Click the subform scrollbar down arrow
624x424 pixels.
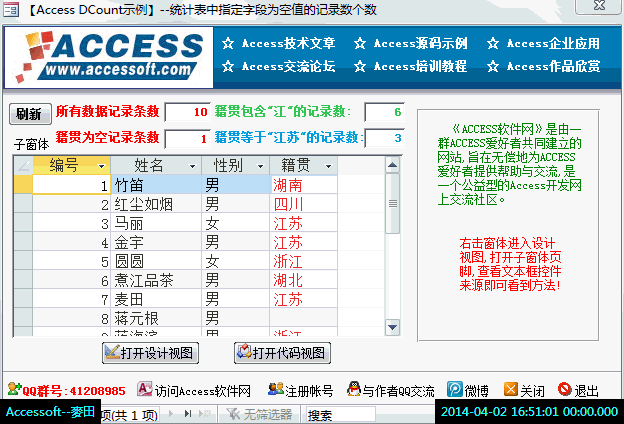[393, 327]
